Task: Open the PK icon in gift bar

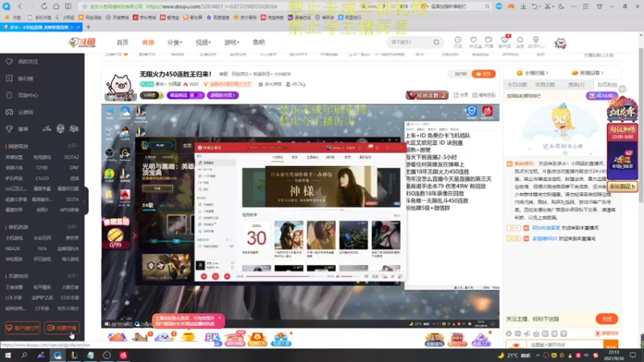Action: tap(212, 338)
